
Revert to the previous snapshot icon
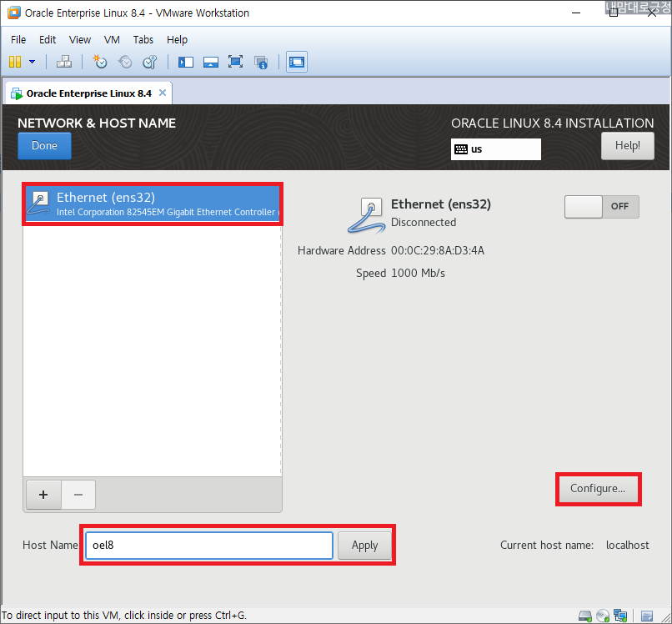(125, 62)
